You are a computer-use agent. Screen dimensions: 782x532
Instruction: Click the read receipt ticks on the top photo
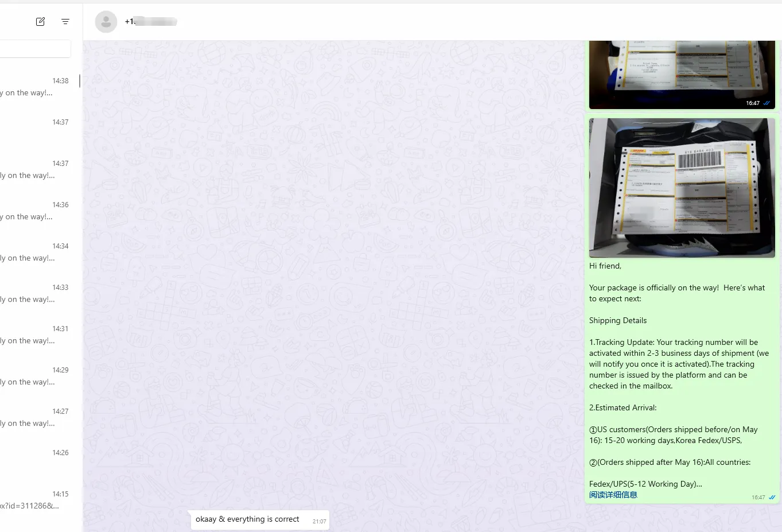click(767, 103)
